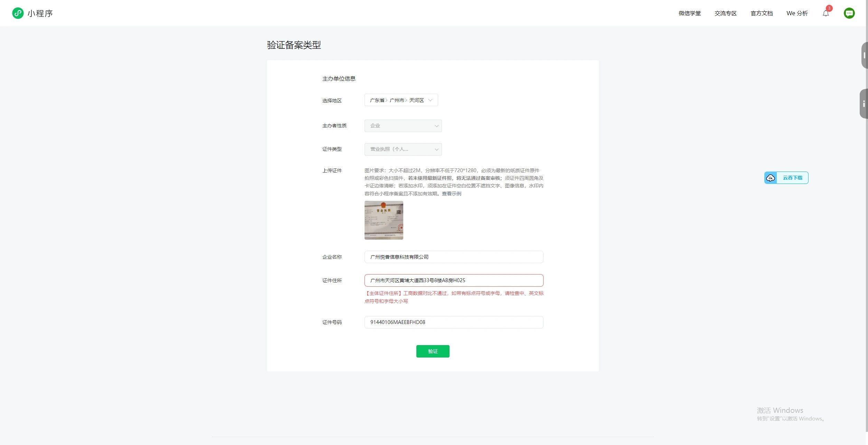Click the uploaded business license thumbnail

pos(384,220)
